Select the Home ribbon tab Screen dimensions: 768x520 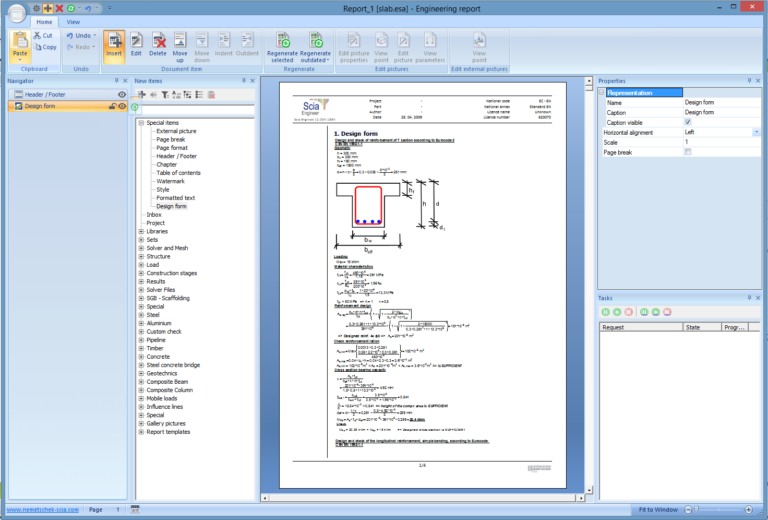(x=44, y=20)
